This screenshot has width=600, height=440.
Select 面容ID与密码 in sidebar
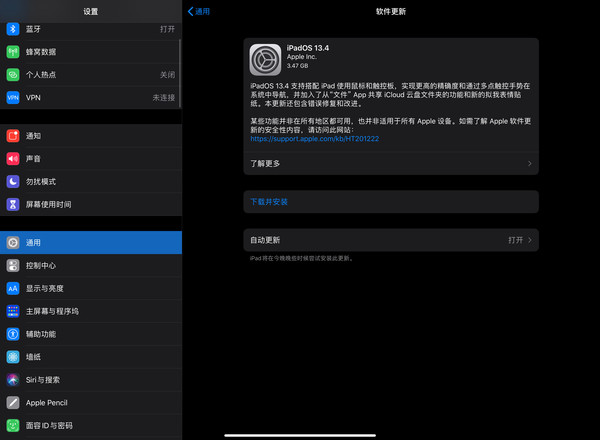(x=91, y=425)
